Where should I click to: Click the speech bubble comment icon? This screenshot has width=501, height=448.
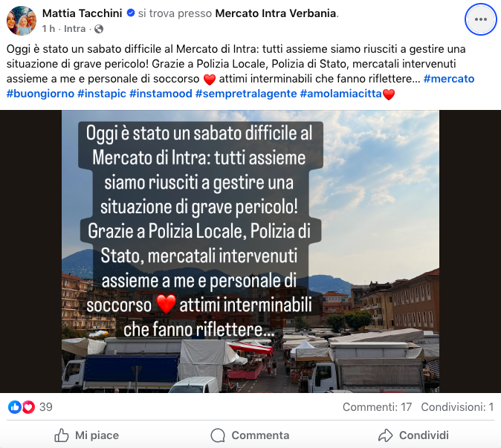tap(218, 435)
